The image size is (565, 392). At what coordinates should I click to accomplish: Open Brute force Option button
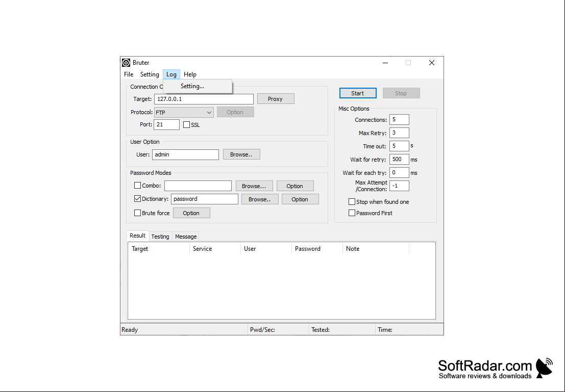click(x=191, y=213)
